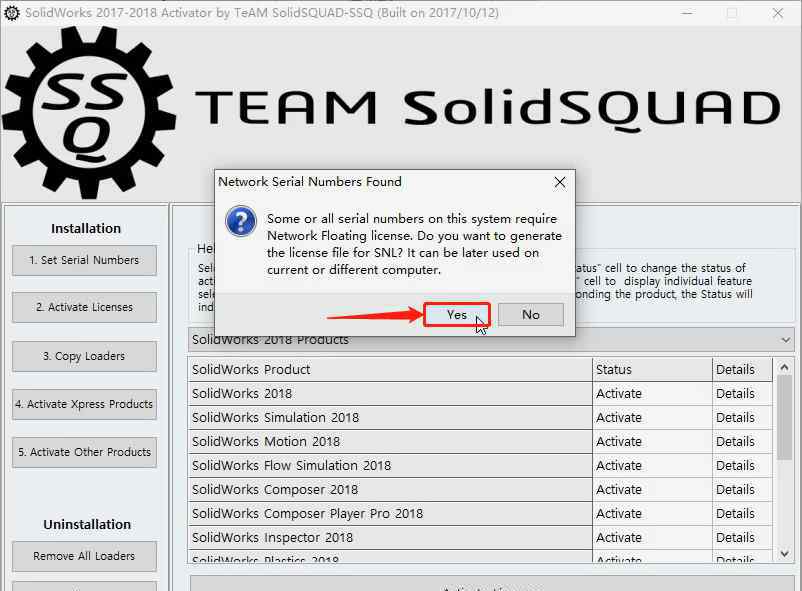The width and height of the screenshot is (802, 591).
Task: Select the "SolidWorks Motion 2018" product name
Action: (x=390, y=442)
